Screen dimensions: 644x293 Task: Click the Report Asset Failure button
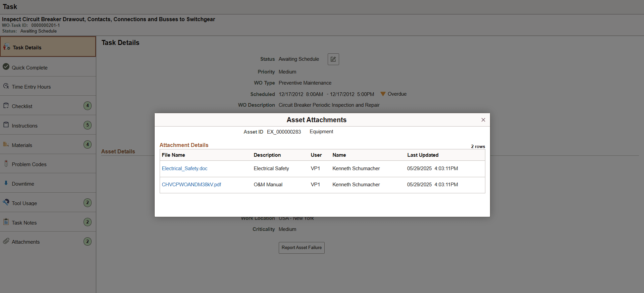302,248
